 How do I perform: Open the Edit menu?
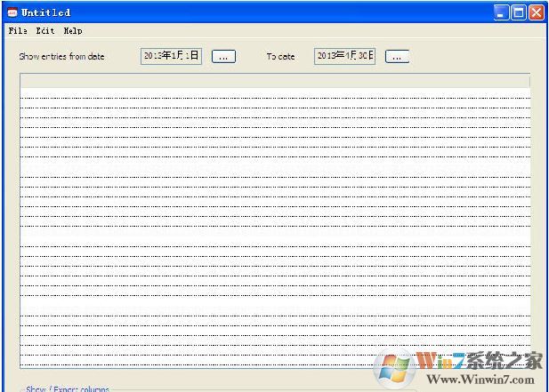click(45, 31)
